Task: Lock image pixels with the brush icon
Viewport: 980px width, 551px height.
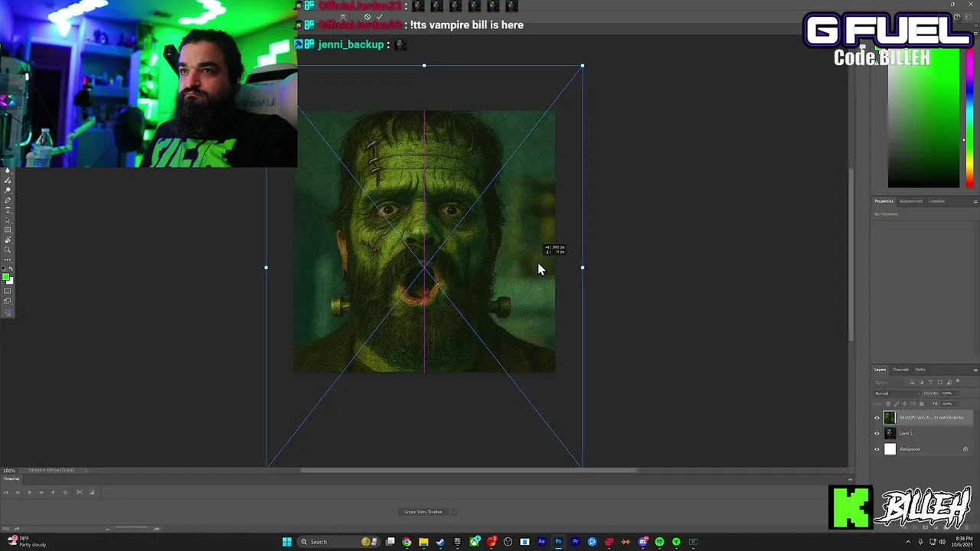Action: 897,404
